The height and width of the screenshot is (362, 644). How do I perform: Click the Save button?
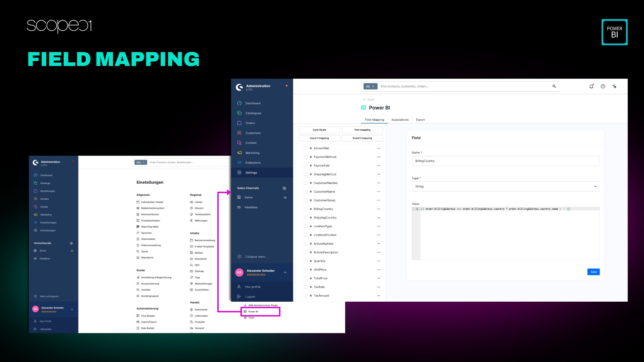click(593, 272)
